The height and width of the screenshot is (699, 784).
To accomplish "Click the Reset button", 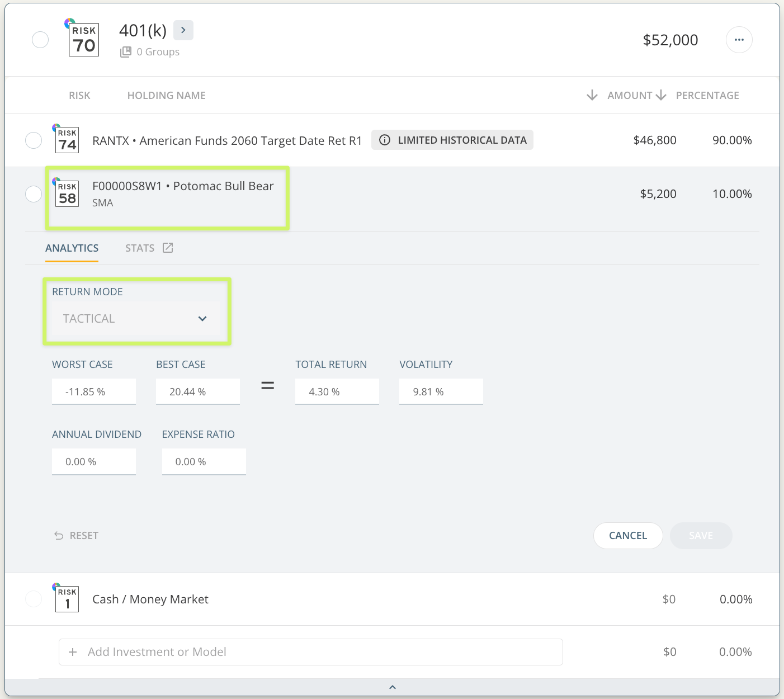I will 77,536.
